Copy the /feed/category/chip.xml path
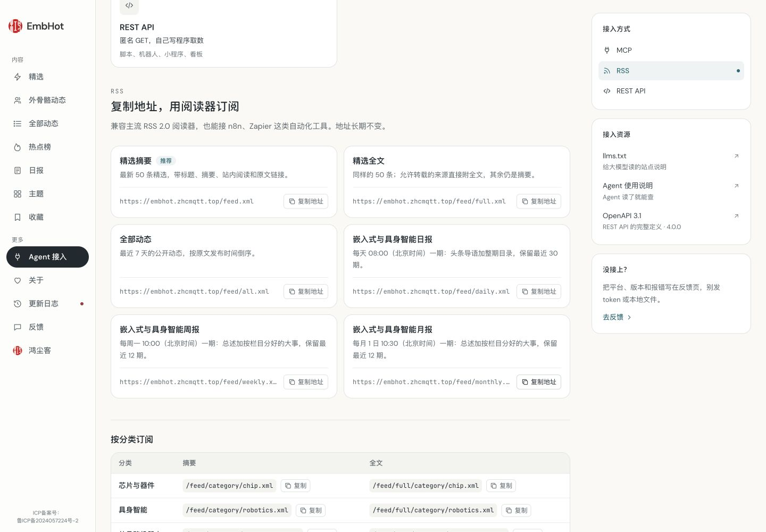Screen dimensions: 766x532 pyautogui.click(x=295, y=486)
